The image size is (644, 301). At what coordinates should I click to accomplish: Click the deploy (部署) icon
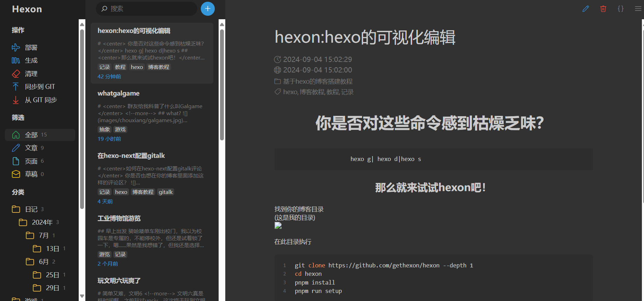(x=16, y=48)
